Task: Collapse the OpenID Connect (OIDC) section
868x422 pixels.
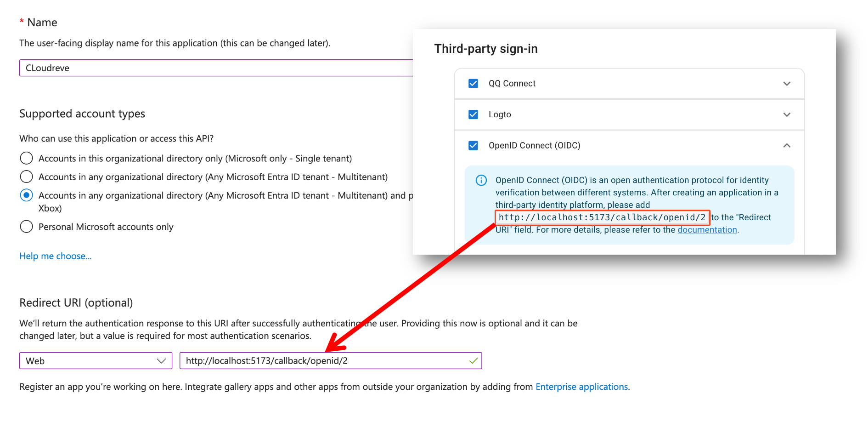Action: 787,145
